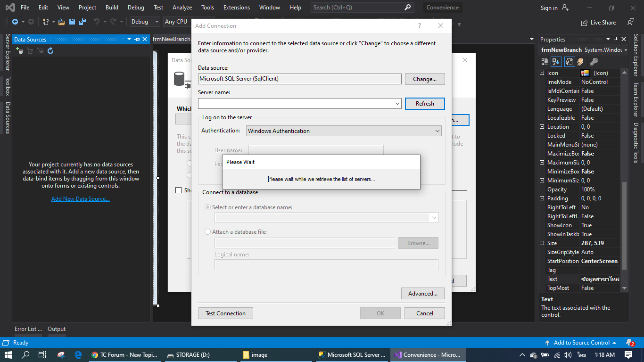Click the help question mark in Add Connection

click(x=420, y=26)
